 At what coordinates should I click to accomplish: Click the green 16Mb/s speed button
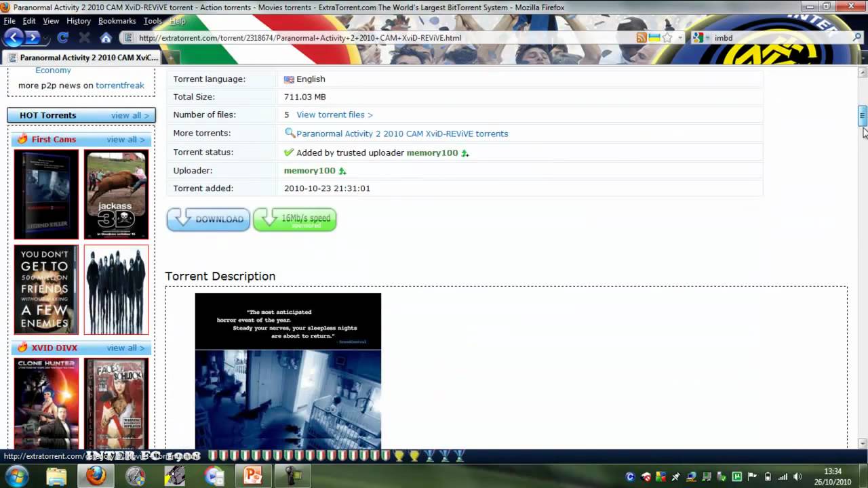pyautogui.click(x=295, y=219)
